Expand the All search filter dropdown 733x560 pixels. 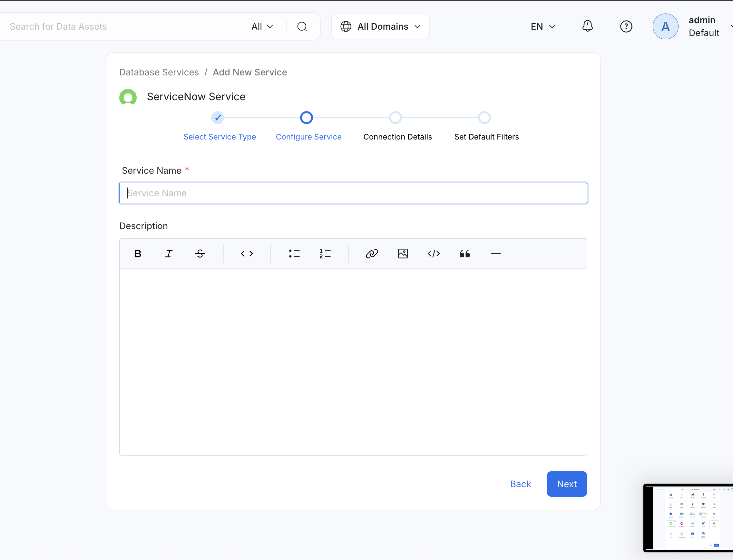pos(262,26)
